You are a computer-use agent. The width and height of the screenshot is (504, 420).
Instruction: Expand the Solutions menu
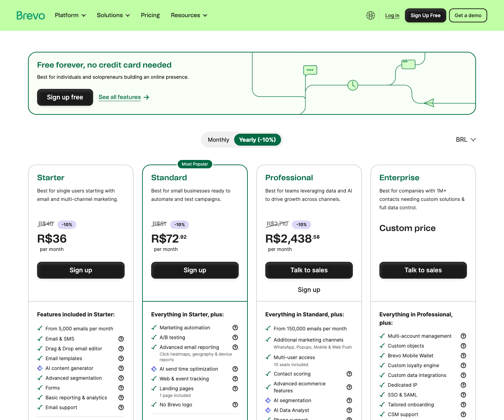click(x=113, y=15)
